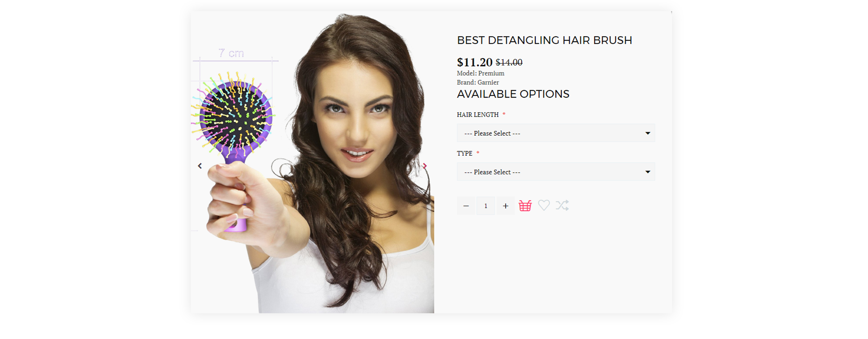This screenshot has width=868, height=339.
Task: Increase quantity with the plus button
Action: coord(506,206)
